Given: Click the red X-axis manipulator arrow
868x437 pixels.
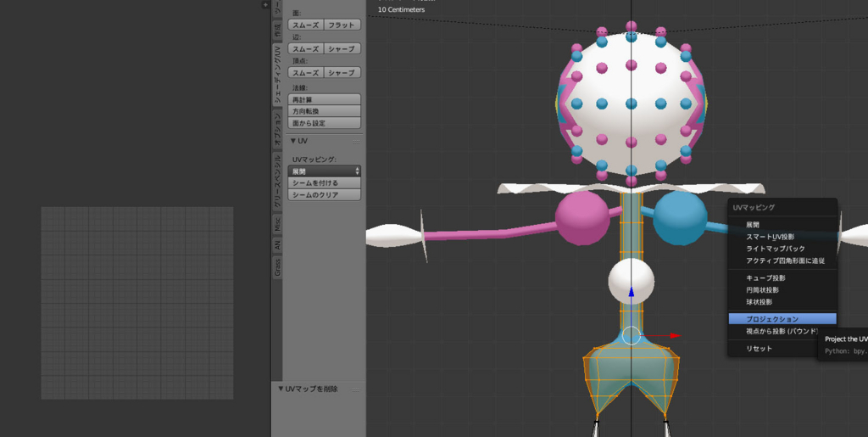Looking at the screenshot, I should coord(675,335).
